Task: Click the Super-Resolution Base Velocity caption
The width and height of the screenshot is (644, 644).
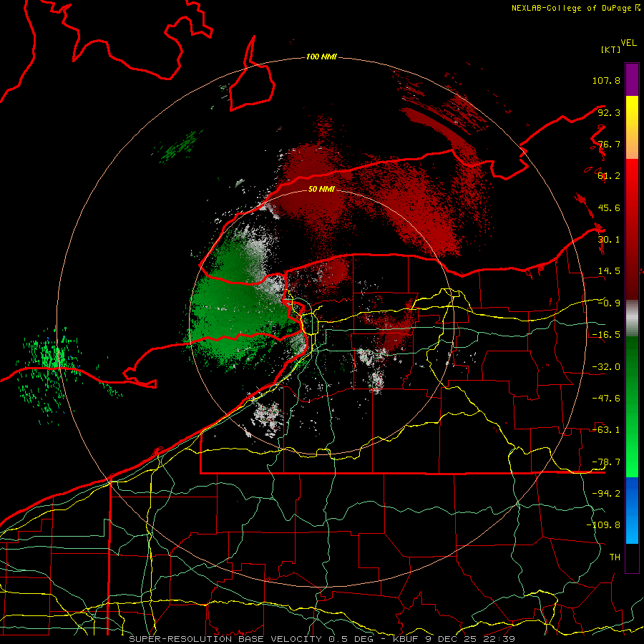Action: click(321, 639)
